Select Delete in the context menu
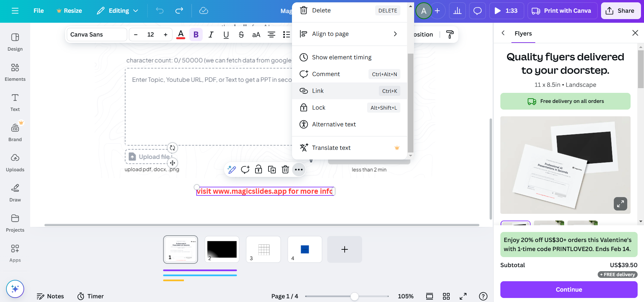This screenshot has height=302, width=644. point(350,10)
